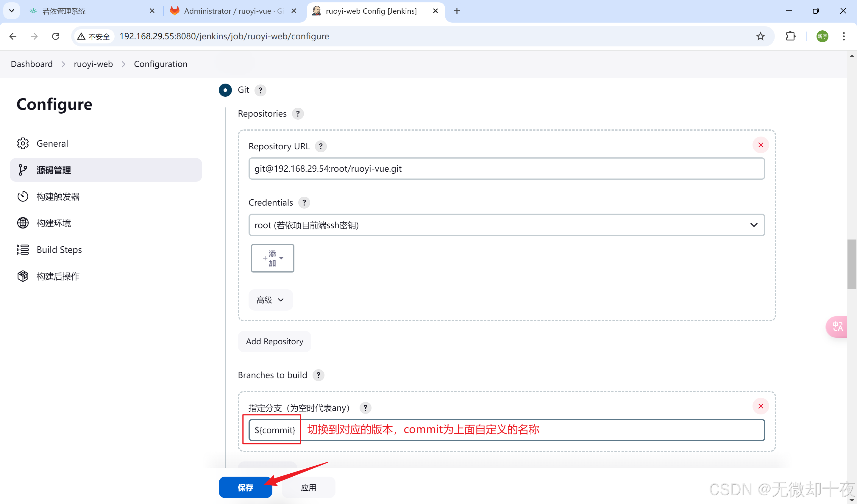Expand the 添加 credentials dropdown button
The width and height of the screenshot is (857, 504).
[x=272, y=258]
